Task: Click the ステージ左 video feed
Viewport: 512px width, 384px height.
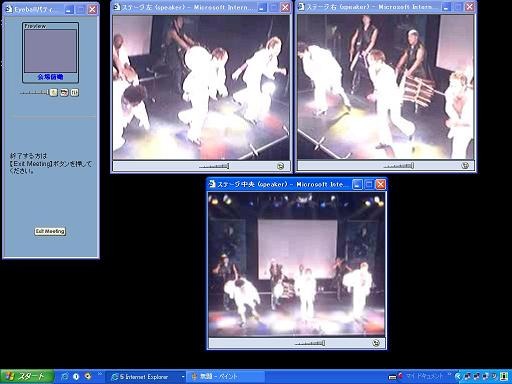Action: pyautogui.click(x=201, y=88)
